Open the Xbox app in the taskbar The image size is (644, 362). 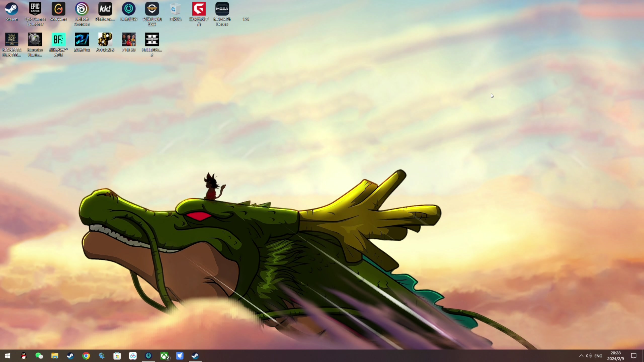tap(164, 356)
